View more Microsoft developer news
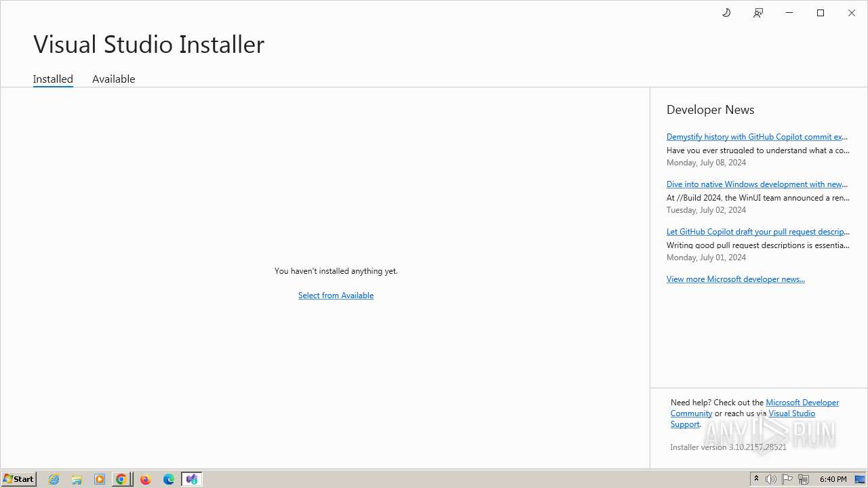The image size is (868, 488). coord(736,279)
